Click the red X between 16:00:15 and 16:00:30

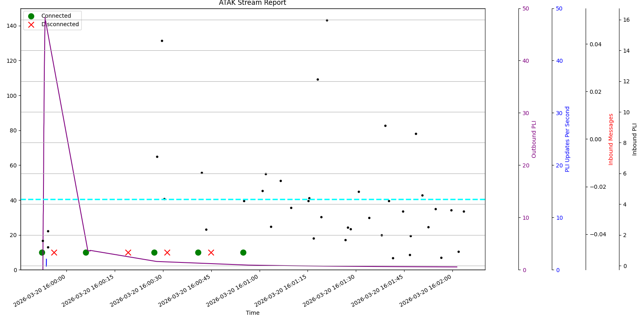click(x=128, y=252)
